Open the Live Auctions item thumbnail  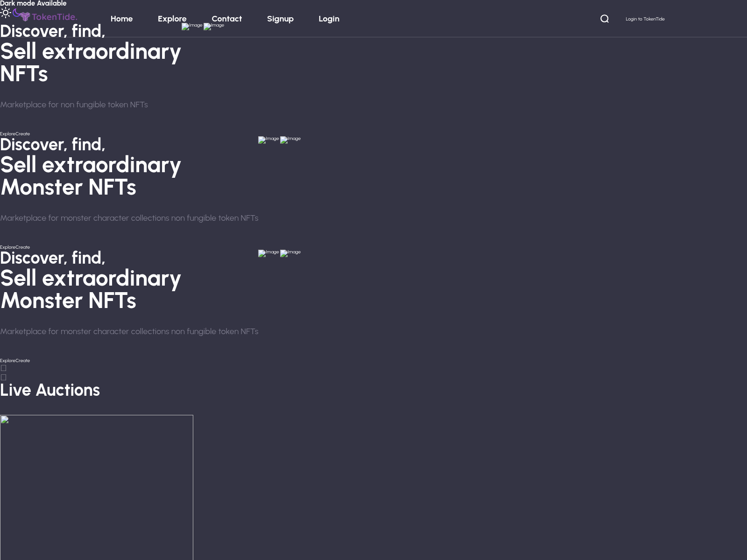tap(97, 487)
